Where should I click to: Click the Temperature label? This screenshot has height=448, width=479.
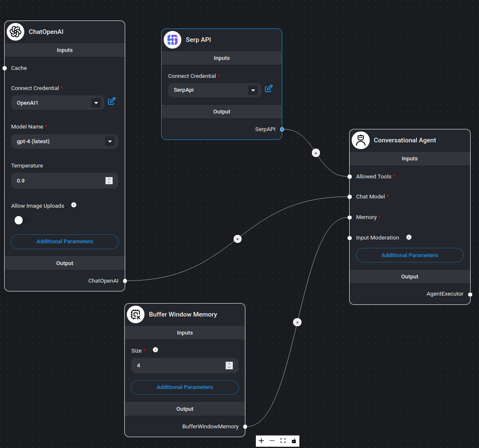[27, 166]
